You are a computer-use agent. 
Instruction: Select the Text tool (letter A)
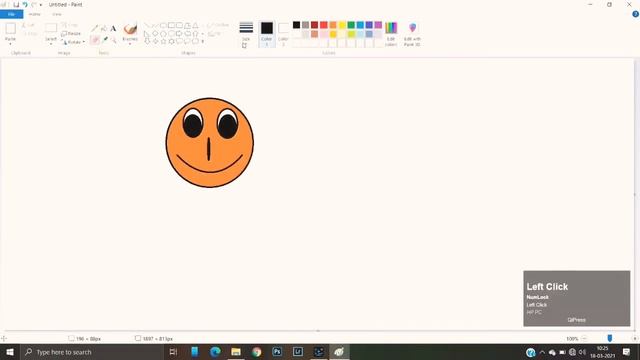pyautogui.click(x=113, y=28)
